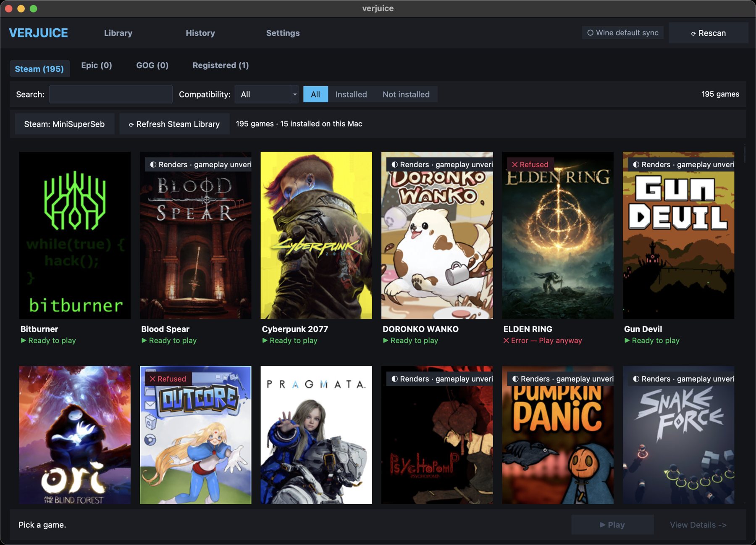Image resolution: width=756 pixels, height=545 pixels.
Task: Toggle Wine default sync
Action: click(622, 32)
